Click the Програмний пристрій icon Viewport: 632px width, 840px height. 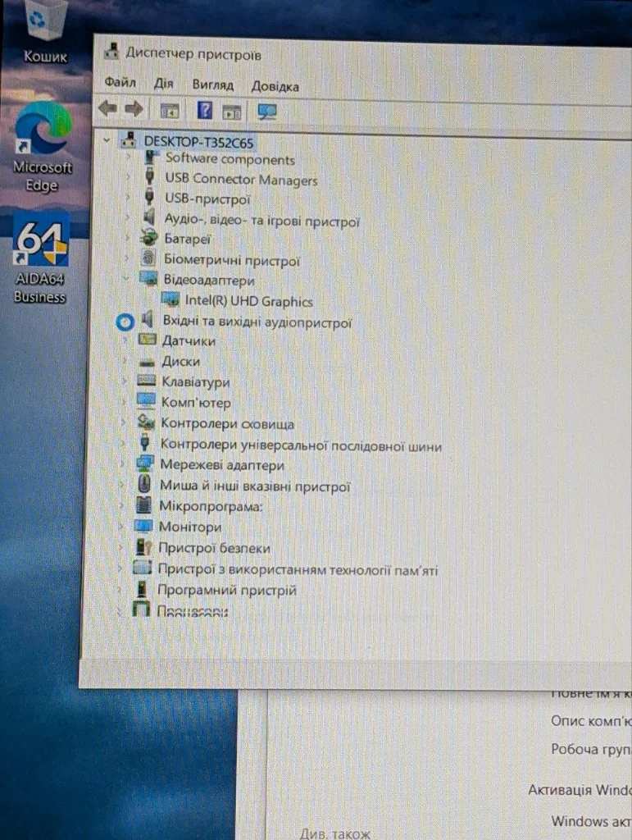tap(142, 589)
